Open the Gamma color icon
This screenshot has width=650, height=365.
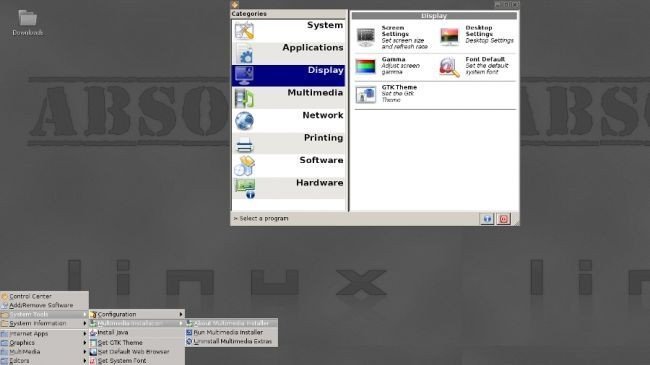click(x=366, y=66)
